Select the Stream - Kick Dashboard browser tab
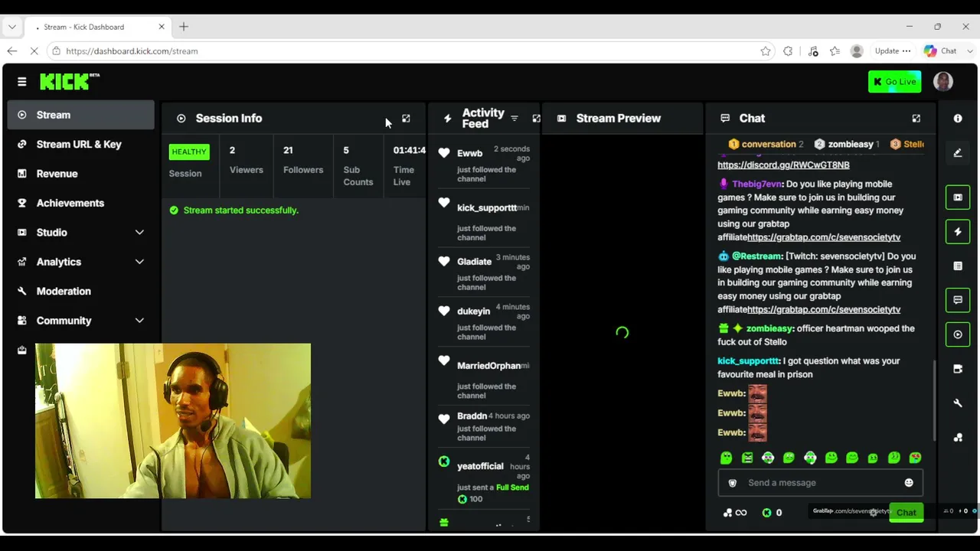The width and height of the screenshot is (980, 551). (x=97, y=27)
